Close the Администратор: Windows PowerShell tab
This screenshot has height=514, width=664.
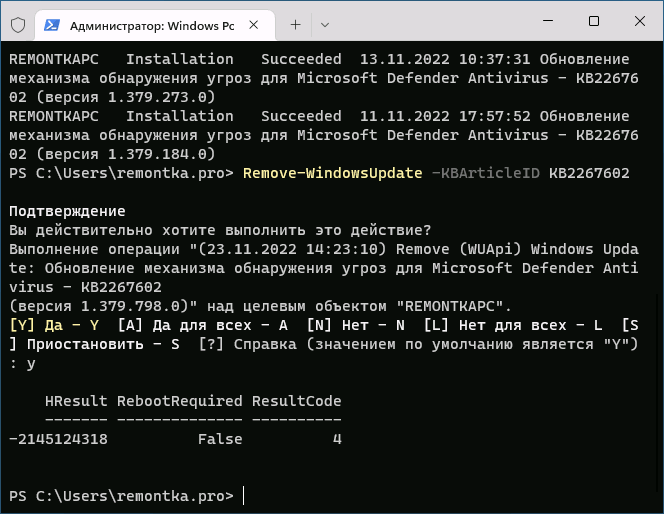click(x=254, y=25)
